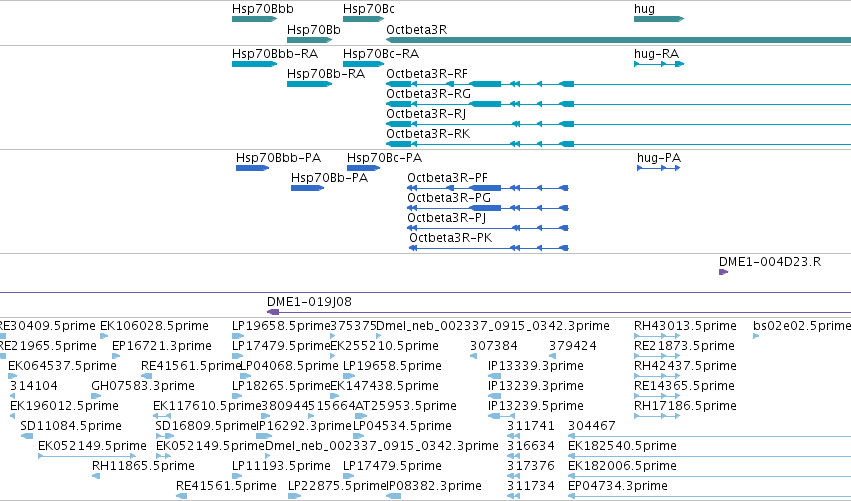Click the EP16721.3prime EST label

click(x=162, y=346)
